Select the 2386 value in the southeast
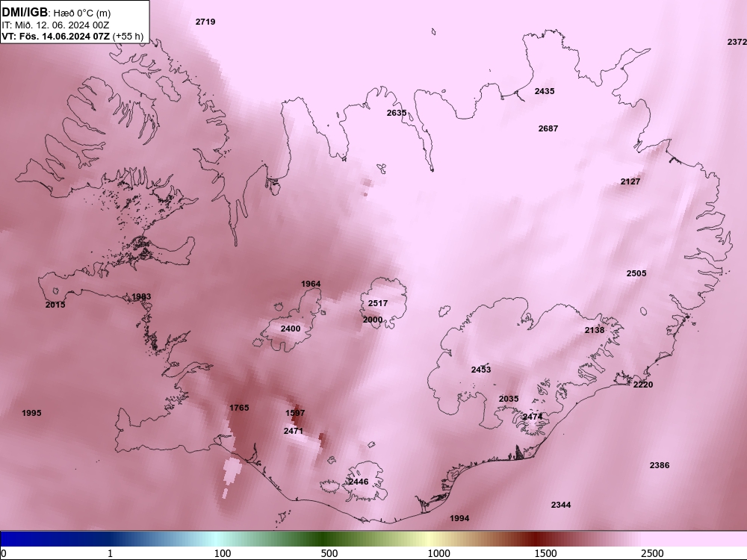The height and width of the screenshot is (560, 747). (x=660, y=465)
